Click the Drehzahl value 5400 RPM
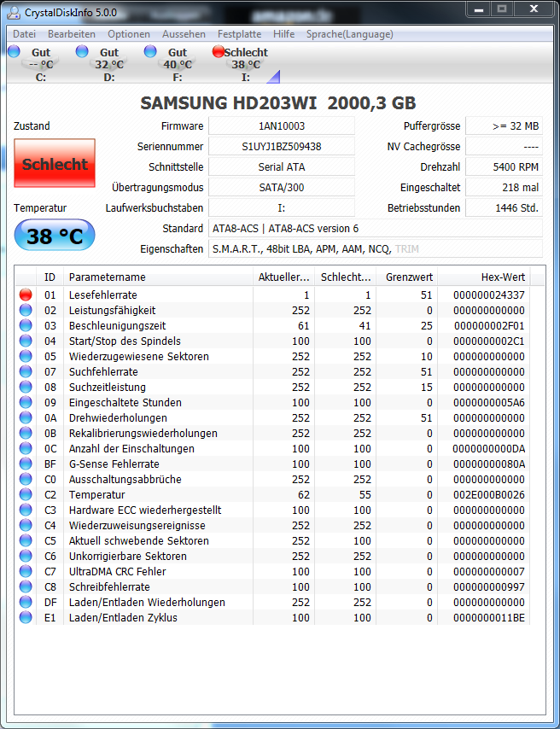 (x=504, y=167)
